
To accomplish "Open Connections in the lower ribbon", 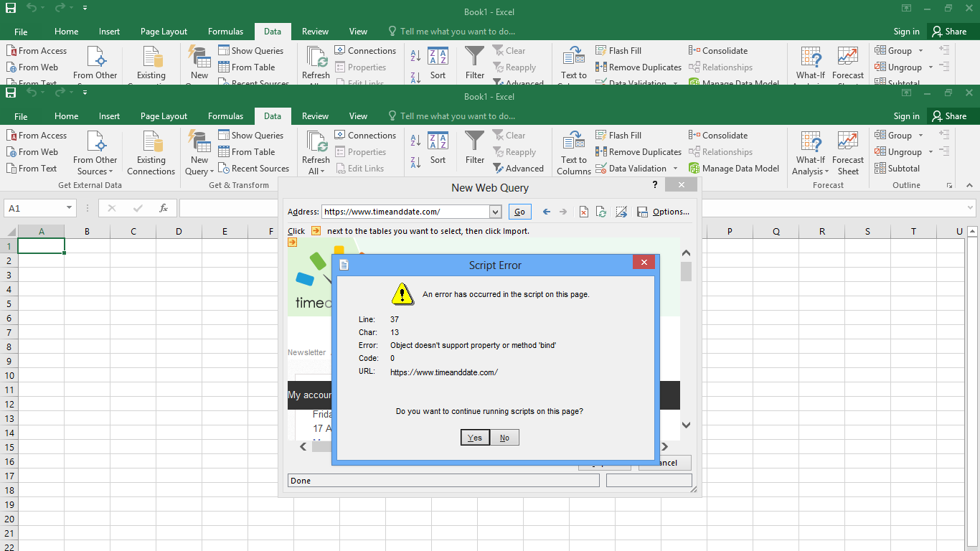I will point(365,136).
